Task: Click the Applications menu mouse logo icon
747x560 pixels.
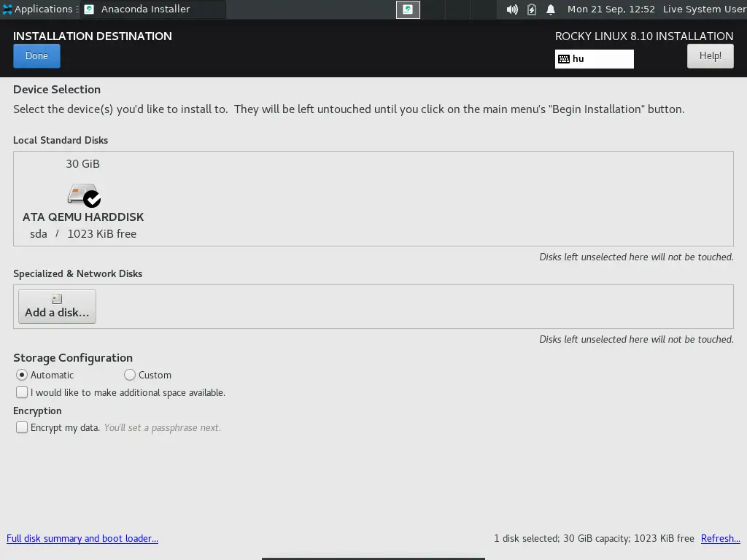Action: click(7, 9)
